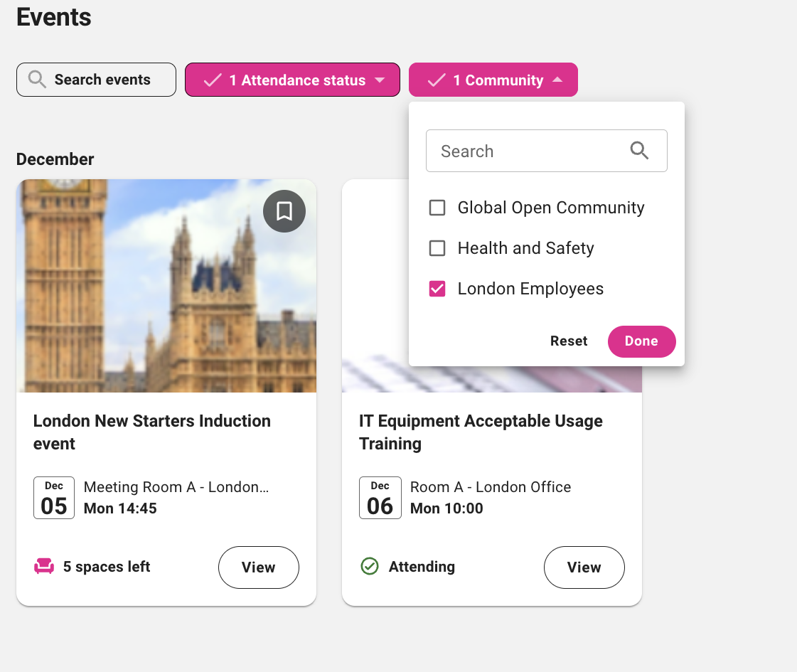
Task: Click the checkmark icon in Community filter
Action: click(x=437, y=80)
